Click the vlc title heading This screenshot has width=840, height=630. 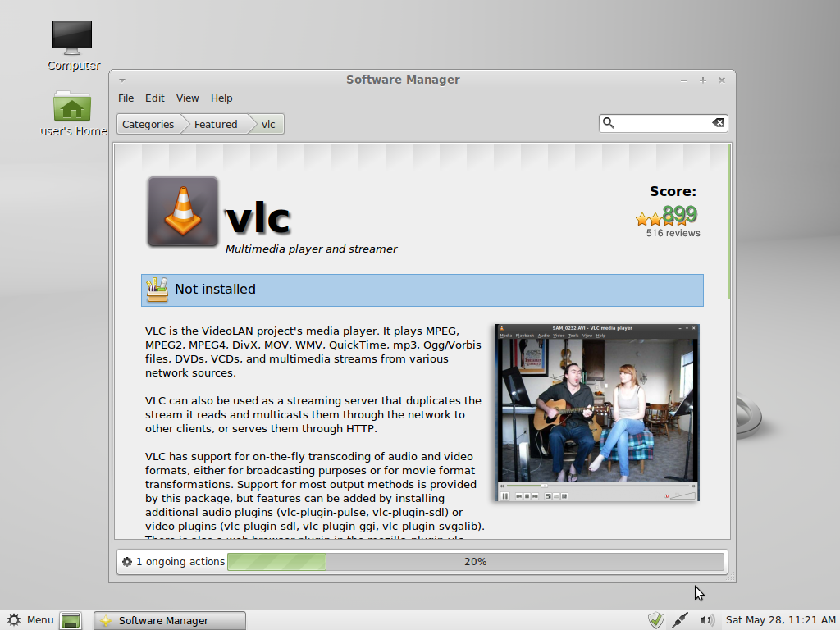(258, 218)
